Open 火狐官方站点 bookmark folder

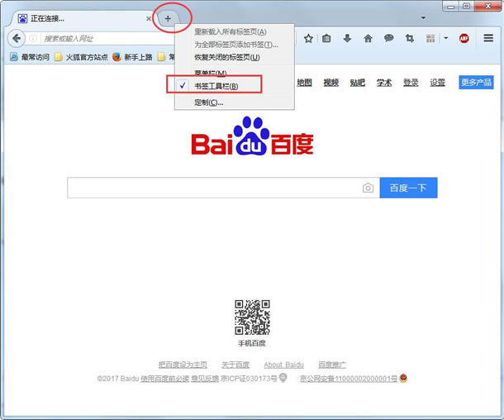[x=81, y=57]
